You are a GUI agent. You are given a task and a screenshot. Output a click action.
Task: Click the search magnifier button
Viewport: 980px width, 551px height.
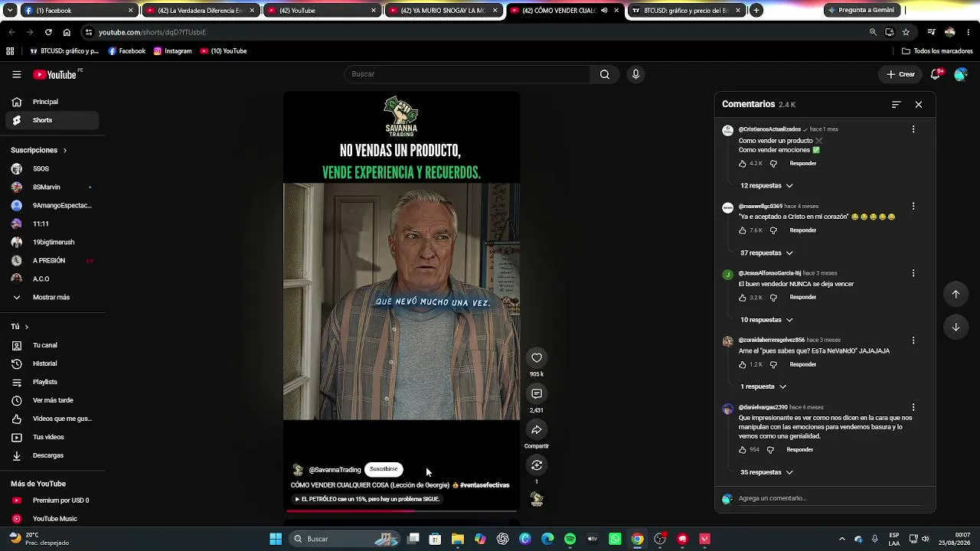pos(605,74)
